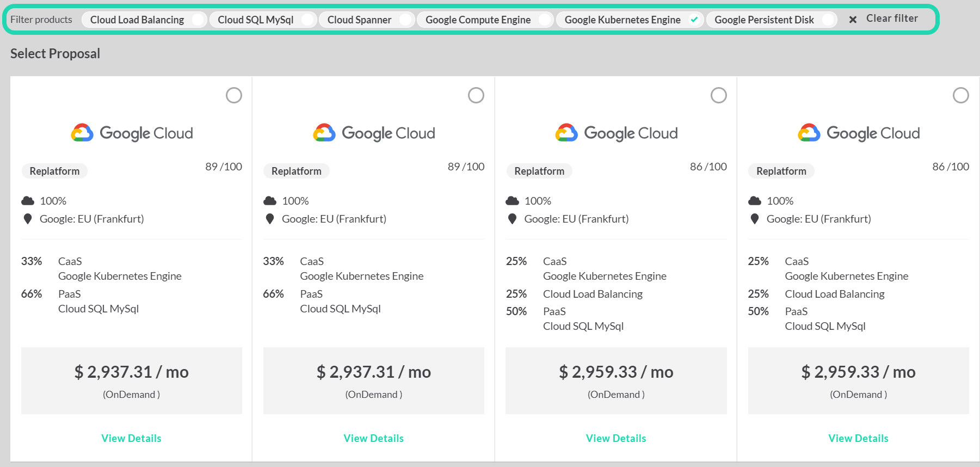The image size is (980, 467).
Task: Click the Replatform tag in the fourth card
Action: pyautogui.click(x=781, y=171)
